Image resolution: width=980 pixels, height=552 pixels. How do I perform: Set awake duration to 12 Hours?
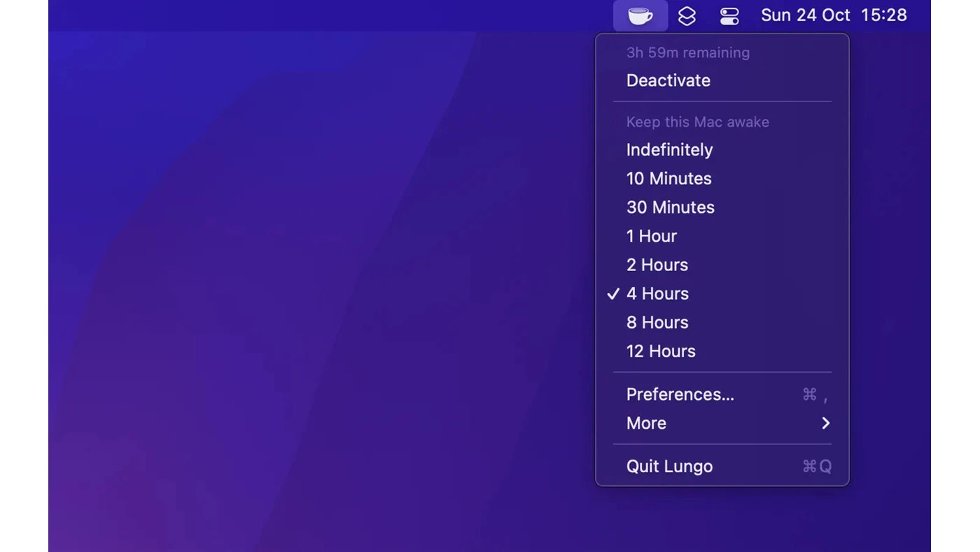coord(722,351)
